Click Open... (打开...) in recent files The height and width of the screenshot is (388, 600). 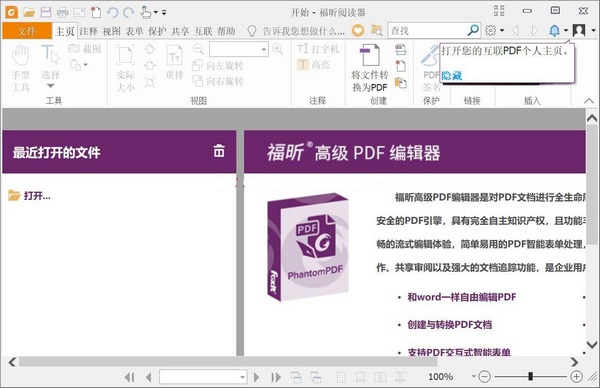point(29,196)
